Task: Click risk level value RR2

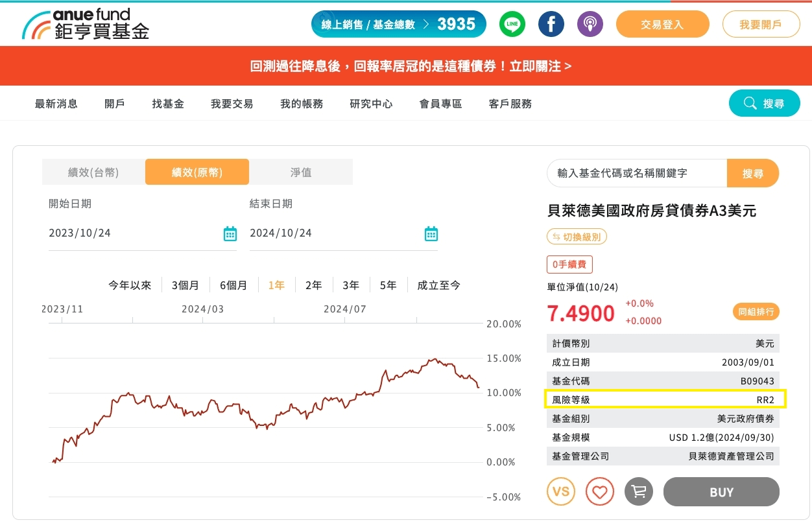Action: point(765,400)
